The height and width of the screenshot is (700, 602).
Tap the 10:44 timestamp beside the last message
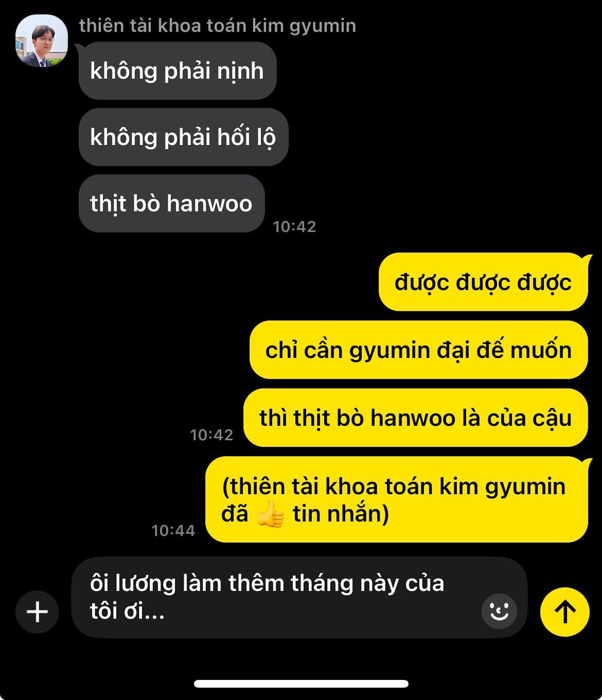tap(173, 530)
